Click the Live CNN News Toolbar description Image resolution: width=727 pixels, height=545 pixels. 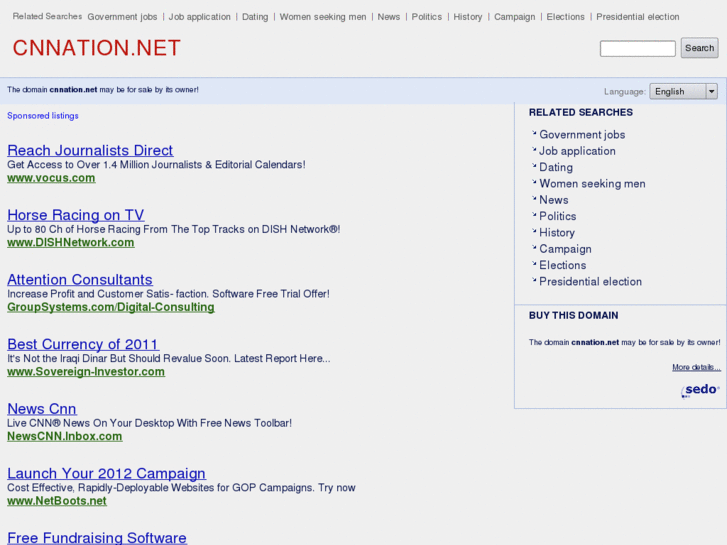click(149, 423)
